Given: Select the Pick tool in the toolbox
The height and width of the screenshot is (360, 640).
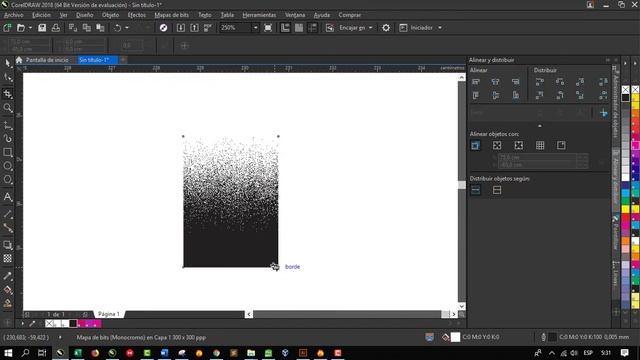Looking at the screenshot, I should click(7, 63).
